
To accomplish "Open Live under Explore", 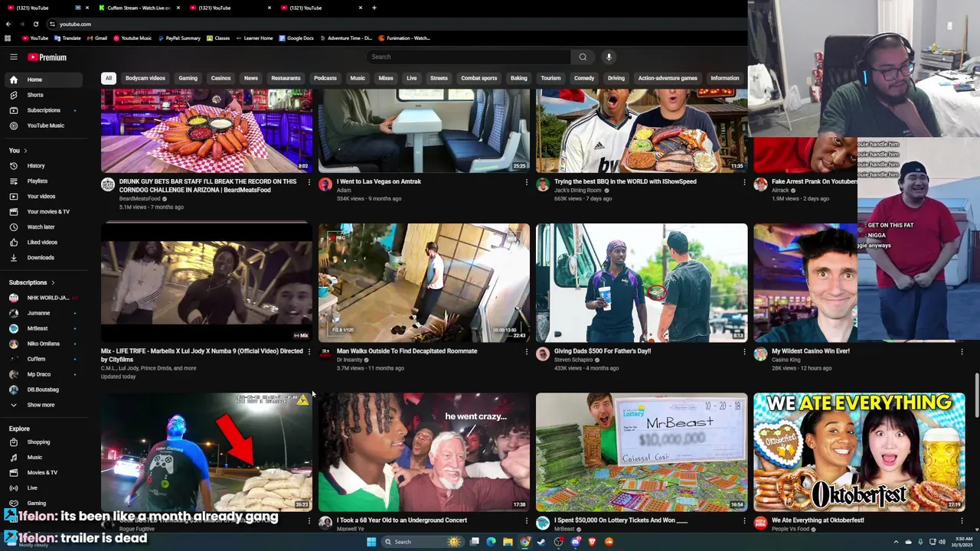I will point(43,488).
